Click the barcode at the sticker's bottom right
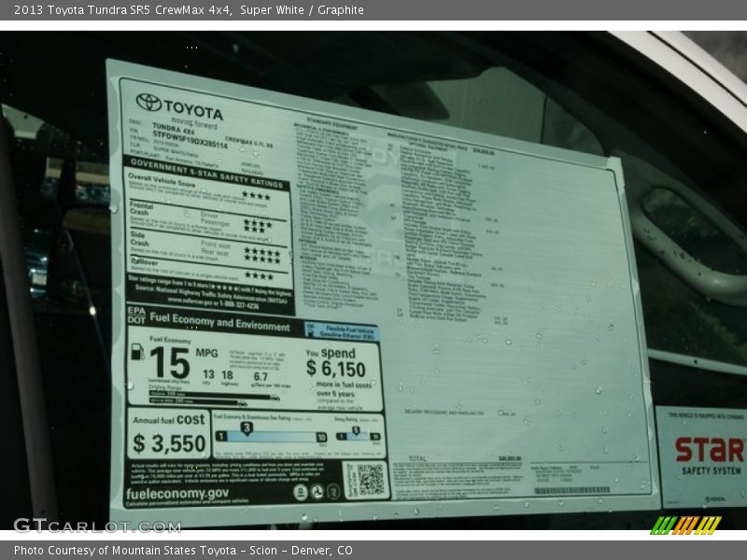 point(571,490)
